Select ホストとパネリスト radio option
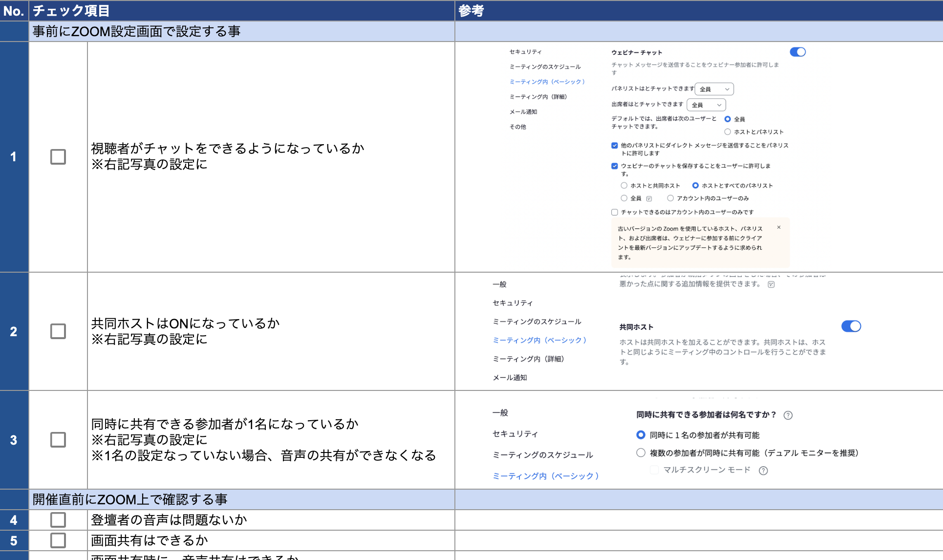The image size is (943, 560). [x=728, y=132]
